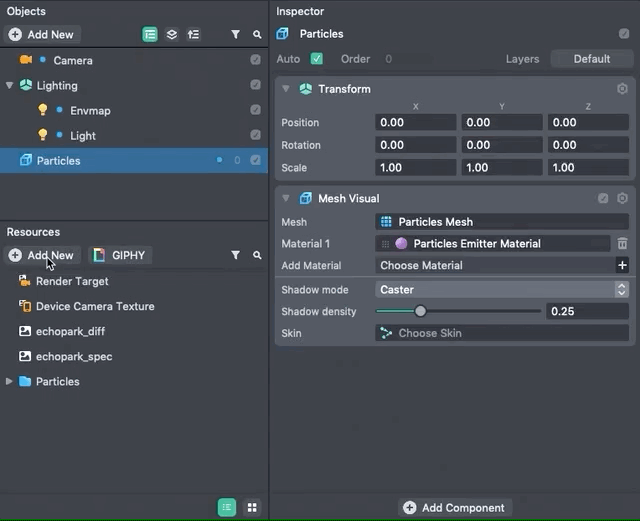The image size is (640, 521).
Task: Click the Rotation X field
Action: (x=416, y=145)
